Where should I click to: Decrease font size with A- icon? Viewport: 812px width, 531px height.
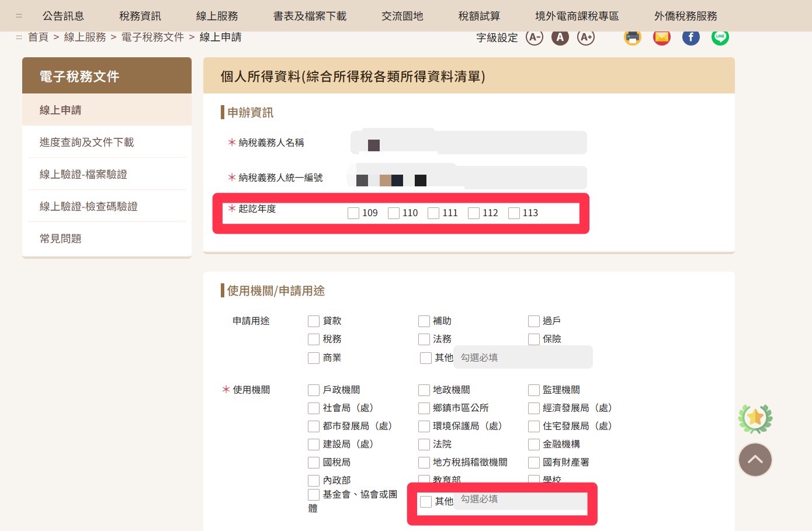tap(534, 37)
